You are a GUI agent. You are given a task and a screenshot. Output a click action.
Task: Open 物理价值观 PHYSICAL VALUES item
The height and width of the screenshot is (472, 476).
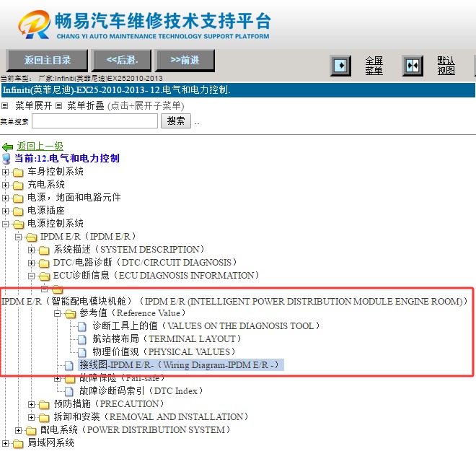tap(164, 352)
